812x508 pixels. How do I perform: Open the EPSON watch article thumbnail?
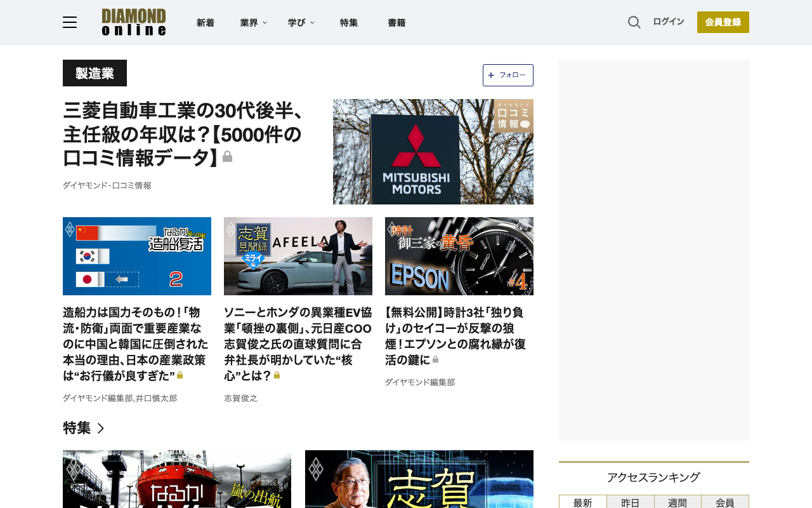[459, 256]
